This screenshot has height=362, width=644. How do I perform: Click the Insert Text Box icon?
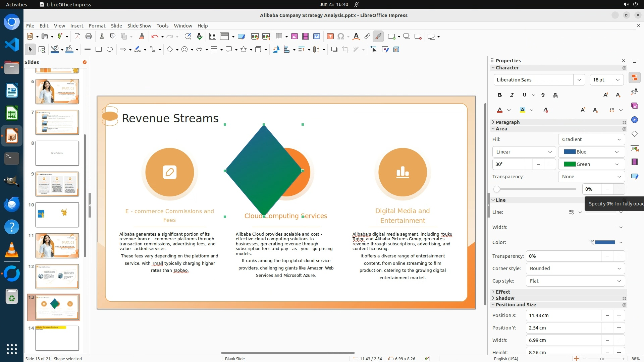330,37
